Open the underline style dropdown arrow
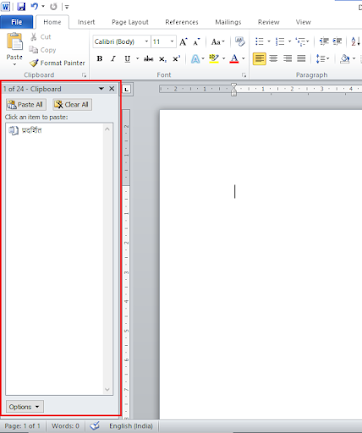This screenshot has height=433, width=362. coord(137,59)
